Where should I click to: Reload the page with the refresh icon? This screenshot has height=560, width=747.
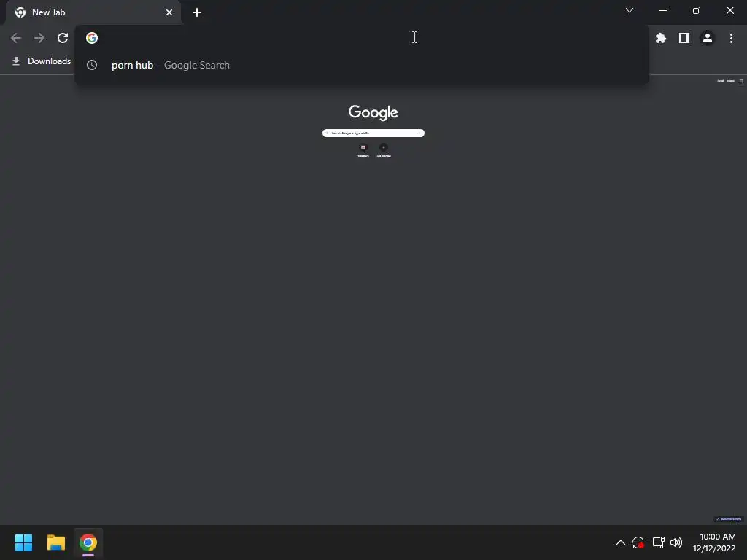point(63,38)
